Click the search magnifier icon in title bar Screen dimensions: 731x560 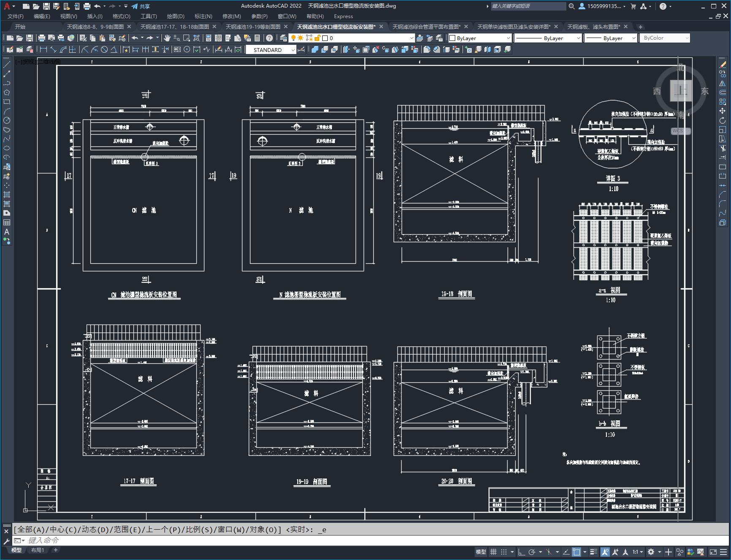[x=571, y=6]
